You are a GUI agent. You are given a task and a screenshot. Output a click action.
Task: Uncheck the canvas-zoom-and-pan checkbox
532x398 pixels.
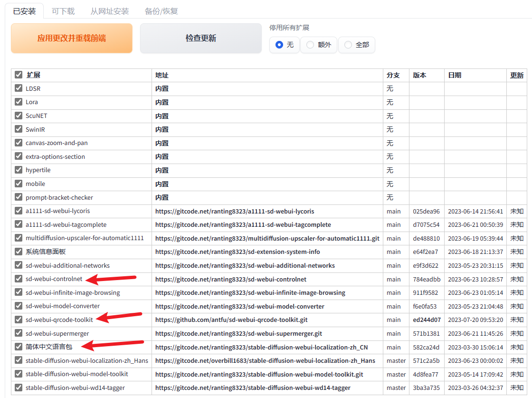[x=19, y=143]
